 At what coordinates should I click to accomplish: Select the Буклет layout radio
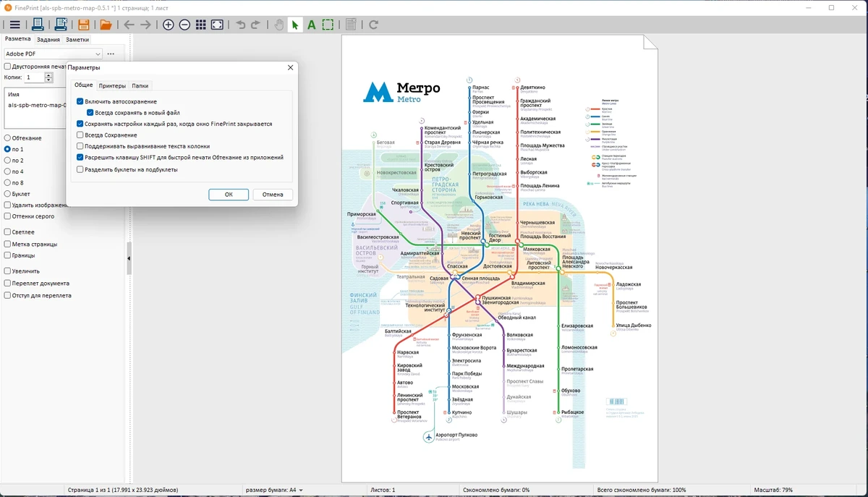pos(7,194)
